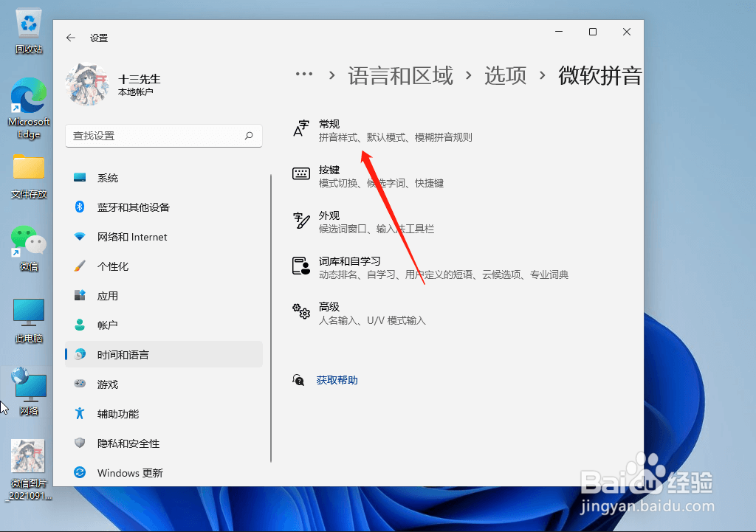Screen dimensions: 756x532
Task: Click 帐户 label in sidebar
Action: pyautogui.click(x=108, y=325)
